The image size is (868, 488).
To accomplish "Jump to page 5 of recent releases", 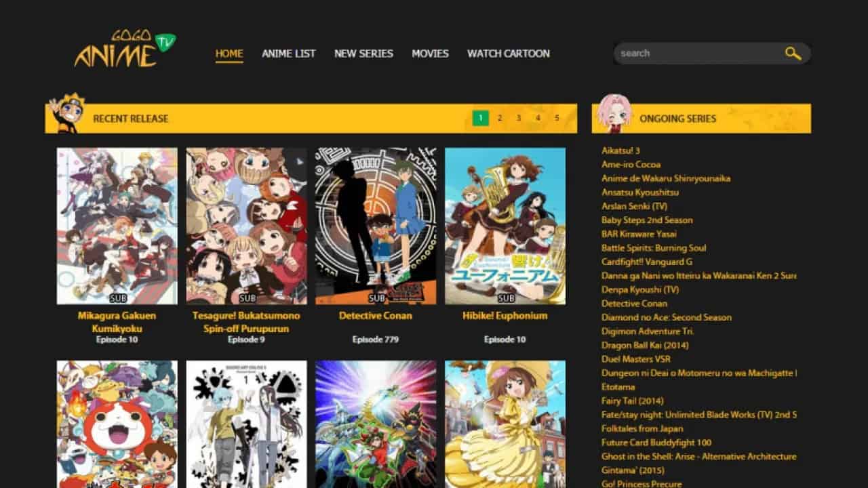I will pyautogui.click(x=557, y=118).
